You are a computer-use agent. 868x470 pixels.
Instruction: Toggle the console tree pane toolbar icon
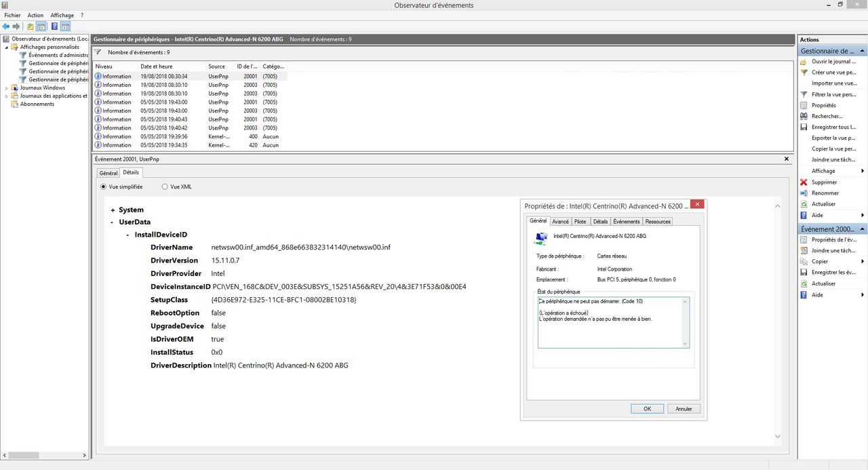41,26
